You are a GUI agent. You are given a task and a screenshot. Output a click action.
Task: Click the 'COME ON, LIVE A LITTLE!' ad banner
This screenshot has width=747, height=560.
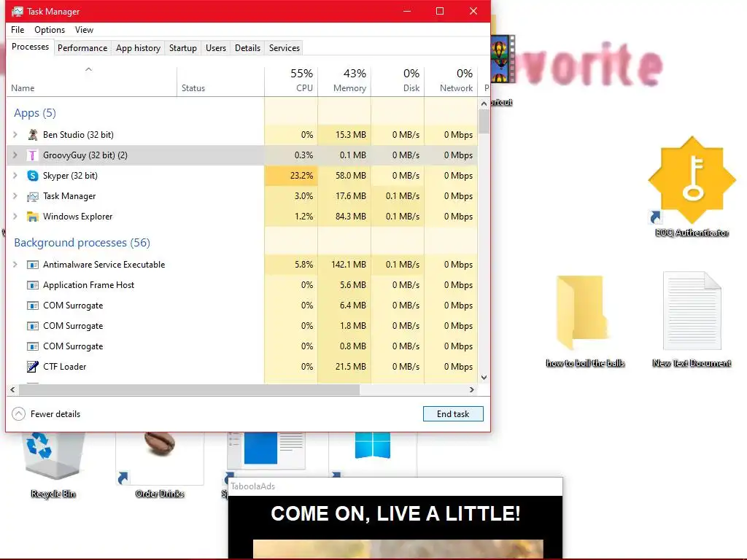tap(395, 513)
